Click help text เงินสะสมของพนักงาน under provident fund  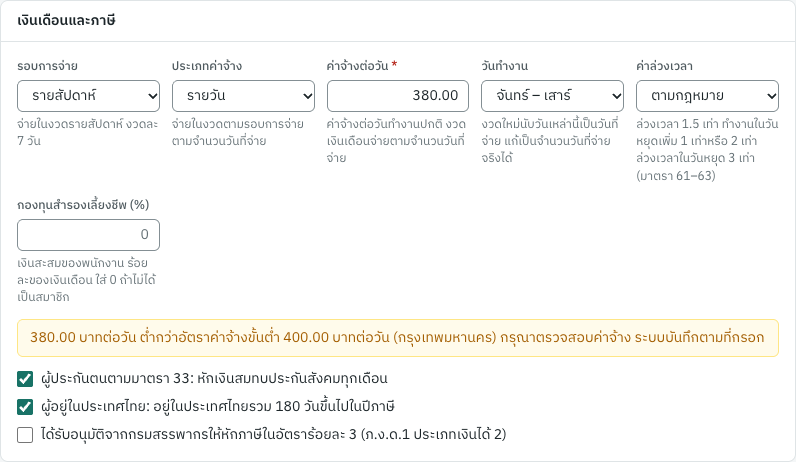click(87, 280)
